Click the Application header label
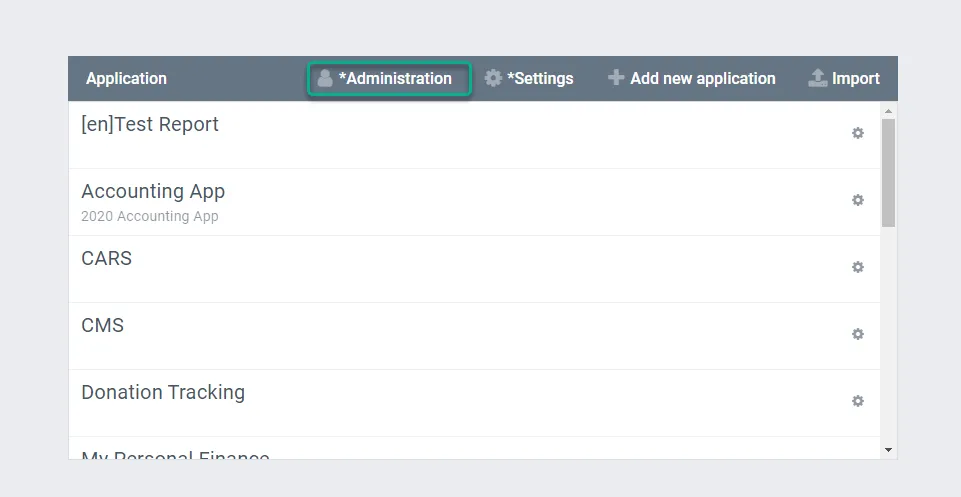 (x=127, y=78)
